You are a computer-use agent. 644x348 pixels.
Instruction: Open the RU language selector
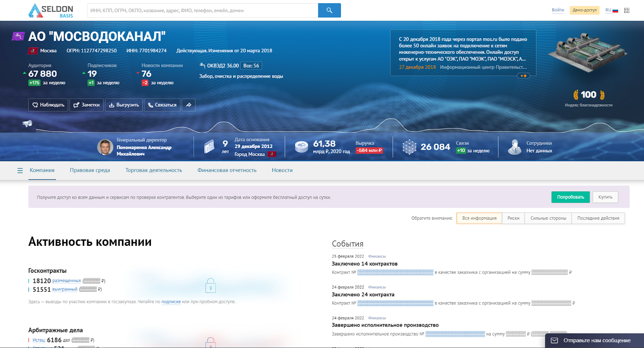click(x=611, y=10)
